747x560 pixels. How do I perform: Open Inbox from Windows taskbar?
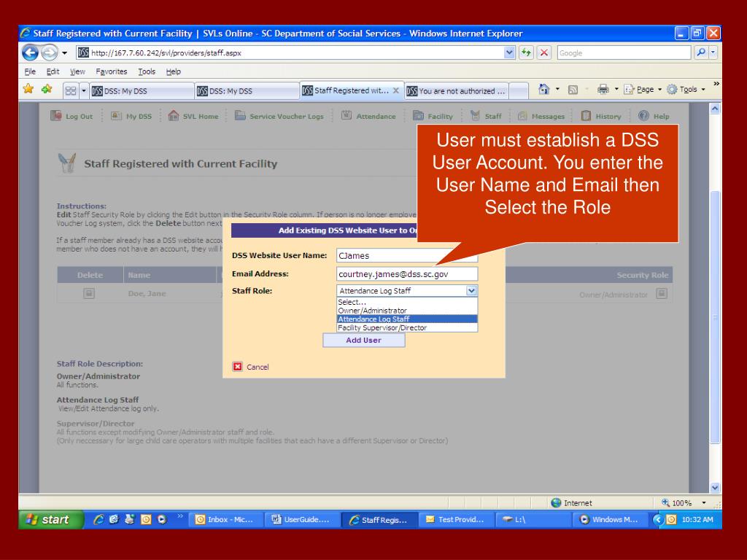[227, 519]
